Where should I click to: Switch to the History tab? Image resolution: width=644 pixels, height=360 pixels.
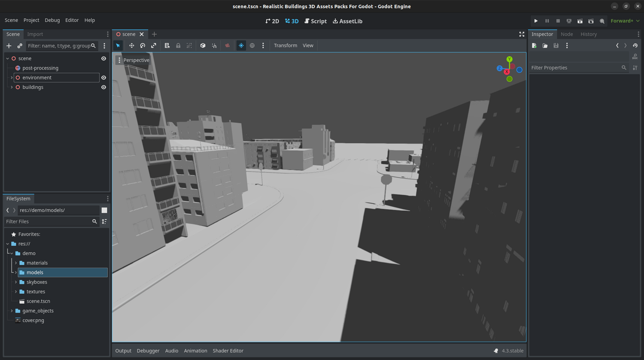coord(589,34)
